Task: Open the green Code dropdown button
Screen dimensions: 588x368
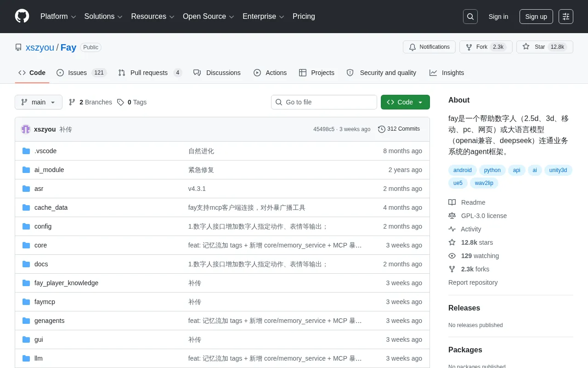Action: (x=405, y=102)
